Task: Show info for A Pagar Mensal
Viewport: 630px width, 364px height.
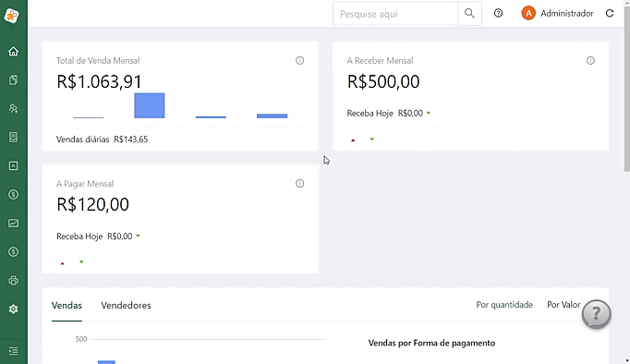Action: (x=299, y=184)
